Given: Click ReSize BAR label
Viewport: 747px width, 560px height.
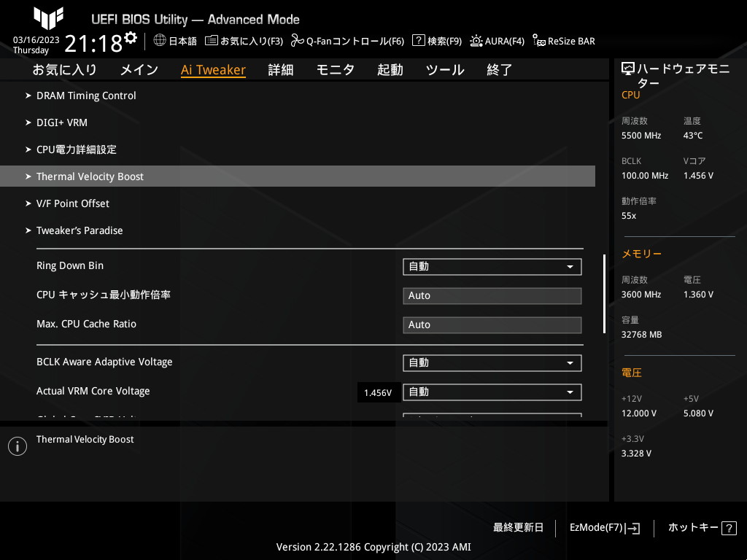Looking at the screenshot, I should [571, 41].
